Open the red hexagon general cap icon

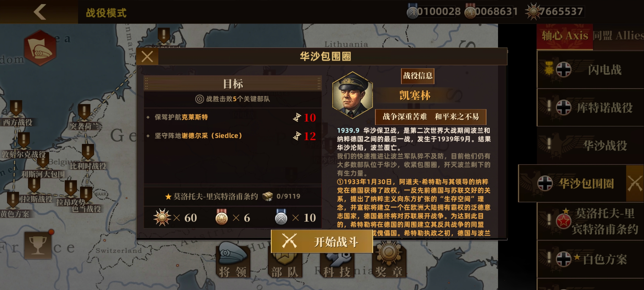click(40, 48)
